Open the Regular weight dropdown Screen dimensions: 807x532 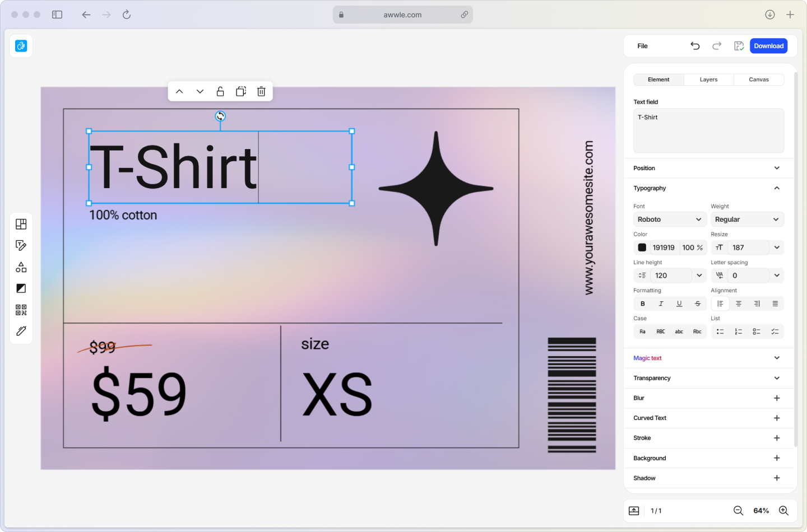(x=746, y=220)
